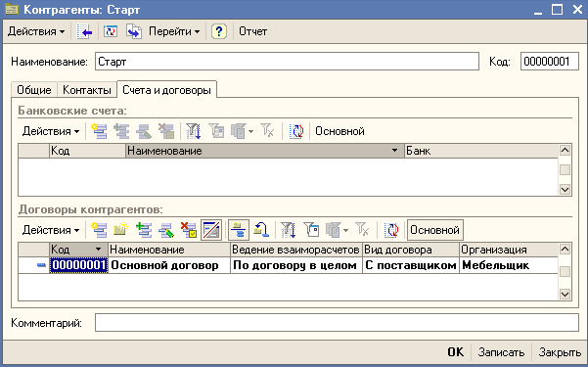This screenshot has height=367, width=588.
Task: Click the Мебельщик organization cell
Action: [x=509, y=265]
